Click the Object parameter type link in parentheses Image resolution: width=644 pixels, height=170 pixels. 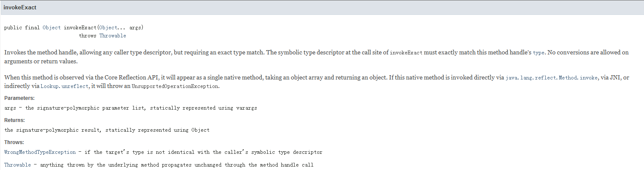point(108,28)
